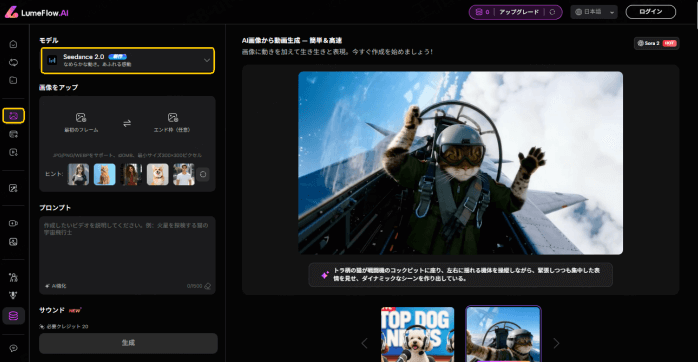The height and width of the screenshot is (362, 698).
Task: Click the 画像をアップ section label
Action: (x=58, y=88)
